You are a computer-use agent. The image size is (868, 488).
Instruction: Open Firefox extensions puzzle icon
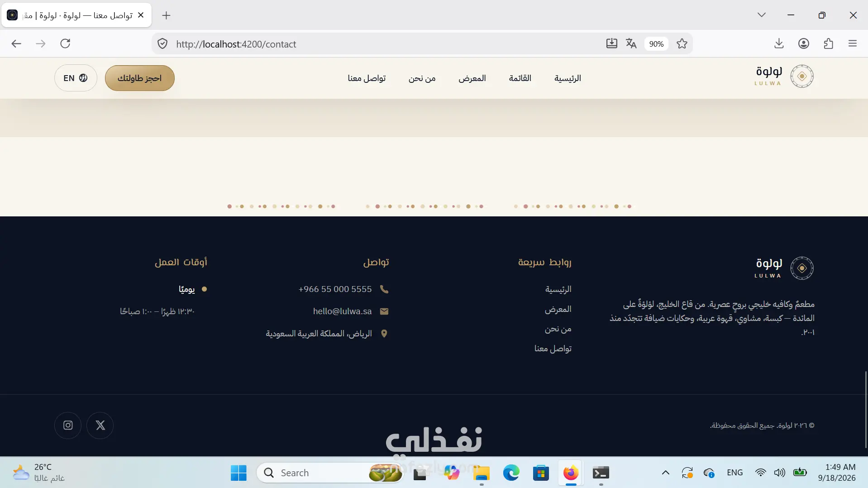[829, 43]
